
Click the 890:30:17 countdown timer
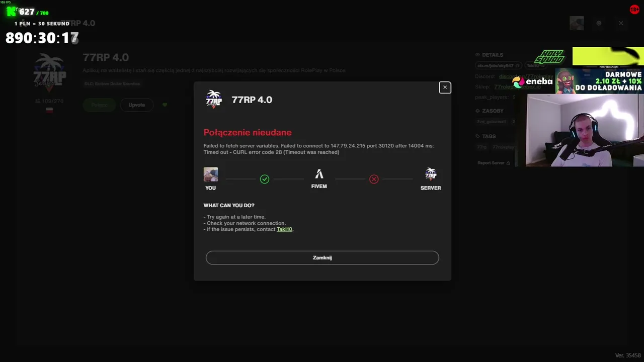(42, 38)
